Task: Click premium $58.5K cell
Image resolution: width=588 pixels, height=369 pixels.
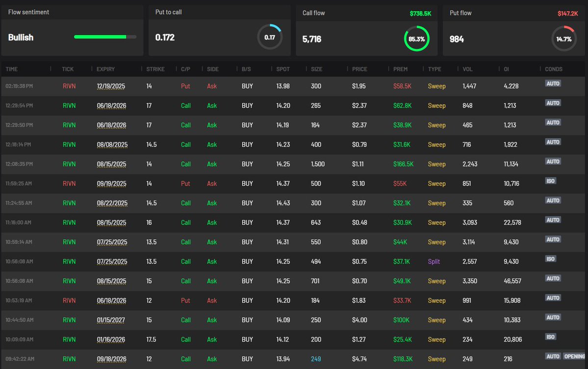Action: click(402, 86)
